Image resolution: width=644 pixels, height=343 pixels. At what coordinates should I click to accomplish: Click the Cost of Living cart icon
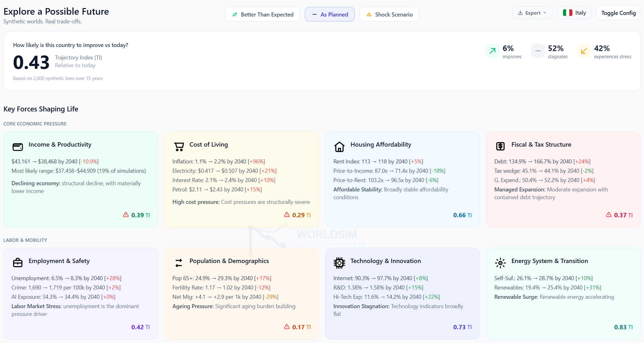179,147
